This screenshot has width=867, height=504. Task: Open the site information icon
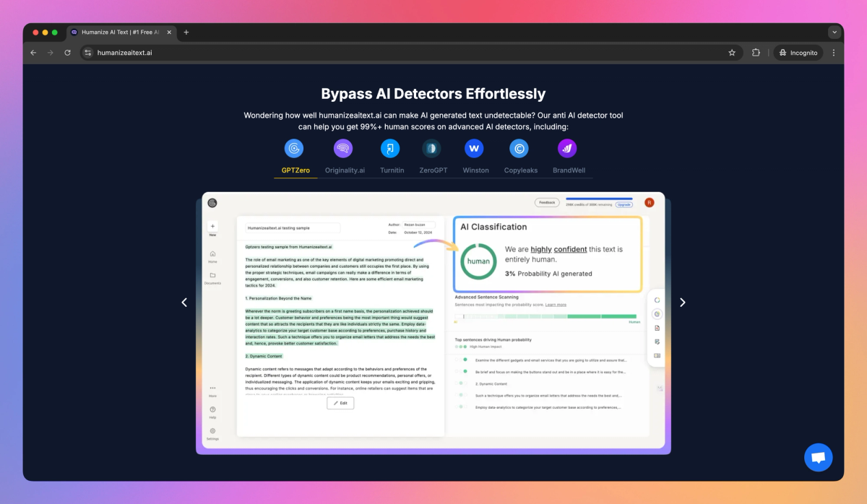[88, 53]
